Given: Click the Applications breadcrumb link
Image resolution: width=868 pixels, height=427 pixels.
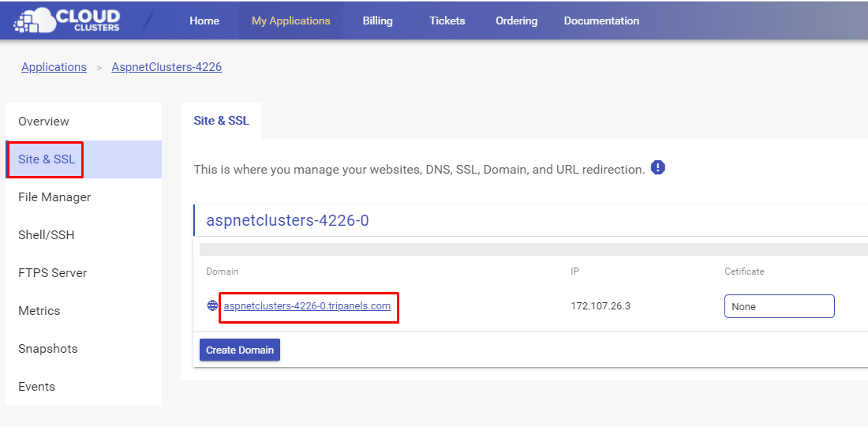Looking at the screenshot, I should 54,67.
